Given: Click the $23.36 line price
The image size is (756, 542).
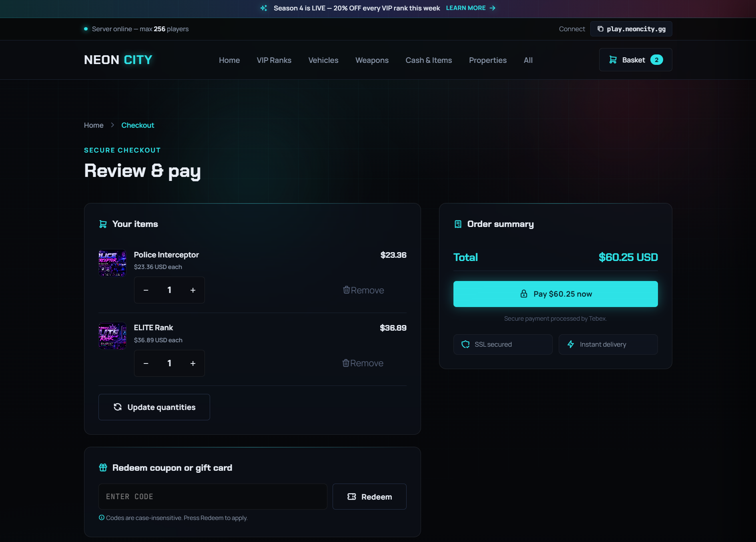Looking at the screenshot, I should (393, 255).
